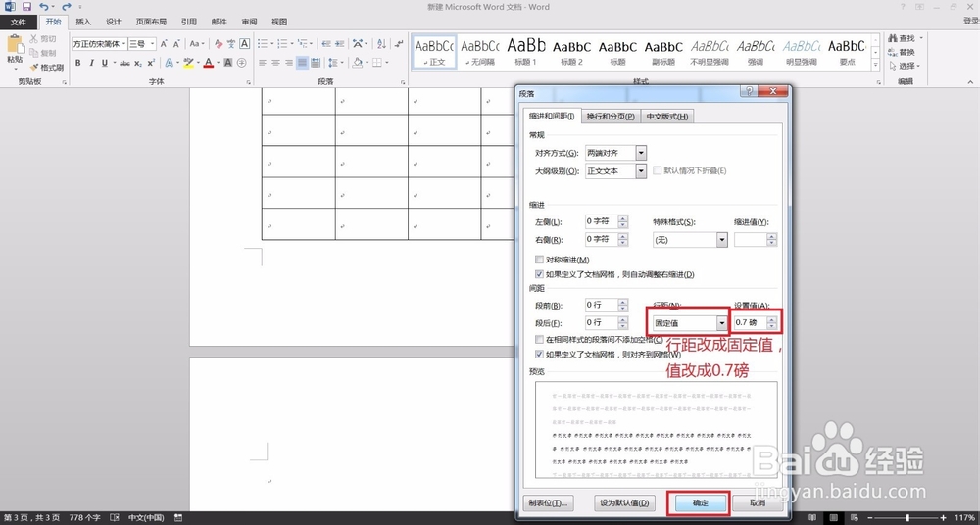Expand the styles gallery more arrow
Viewport: 980px width, 525px height.
coord(875,65)
